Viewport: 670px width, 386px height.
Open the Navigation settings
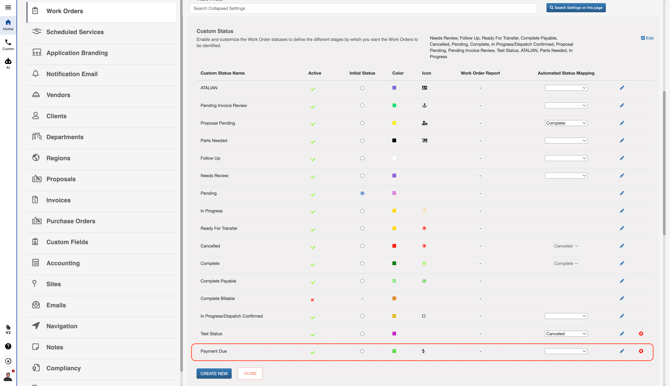(x=101, y=326)
